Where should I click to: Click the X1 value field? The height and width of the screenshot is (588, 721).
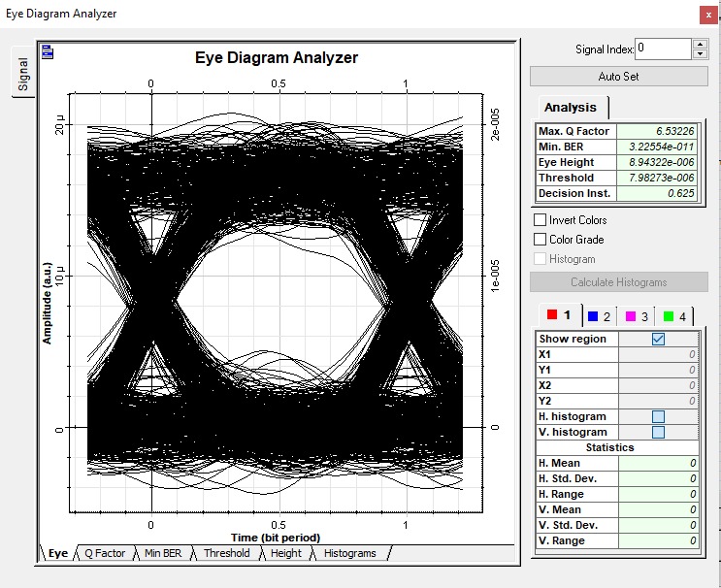click(659, 354)
